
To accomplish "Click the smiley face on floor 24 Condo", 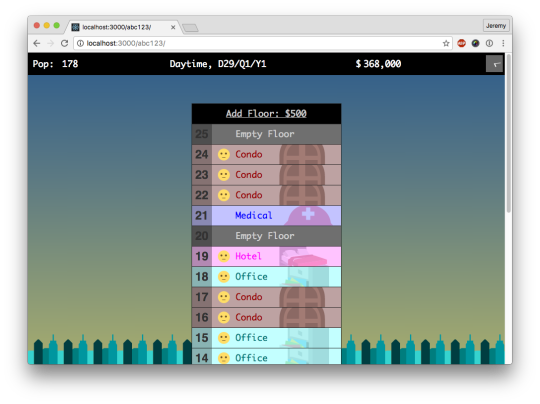I will point(224,155).
